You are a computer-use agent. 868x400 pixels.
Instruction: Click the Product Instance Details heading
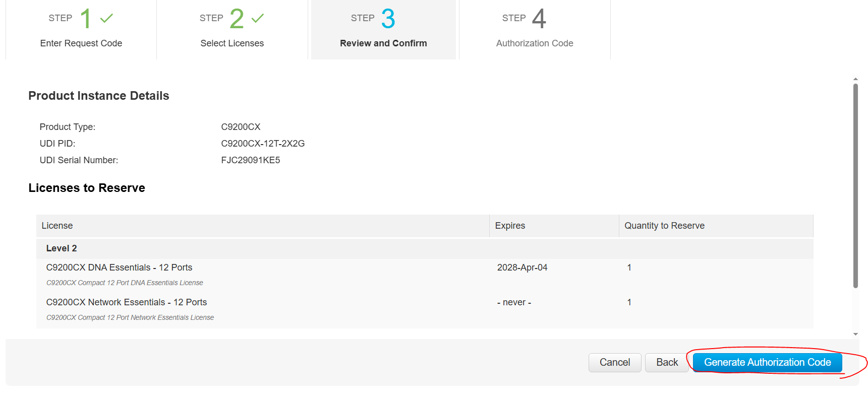click(99, 96)
